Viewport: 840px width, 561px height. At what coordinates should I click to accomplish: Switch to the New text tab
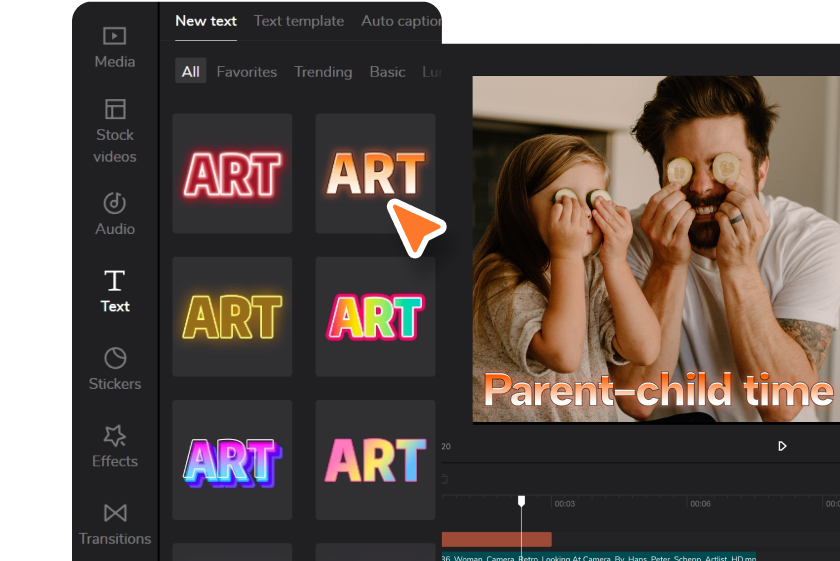pos(206,21)
